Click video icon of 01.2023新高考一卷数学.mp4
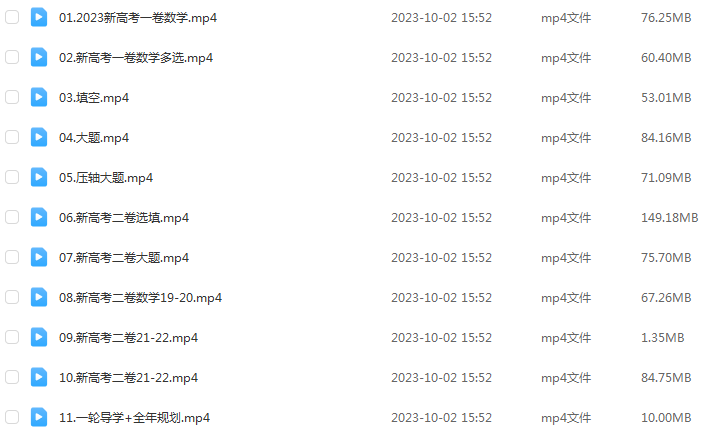Screen dimensions: 706x436 tap(39, 18)
